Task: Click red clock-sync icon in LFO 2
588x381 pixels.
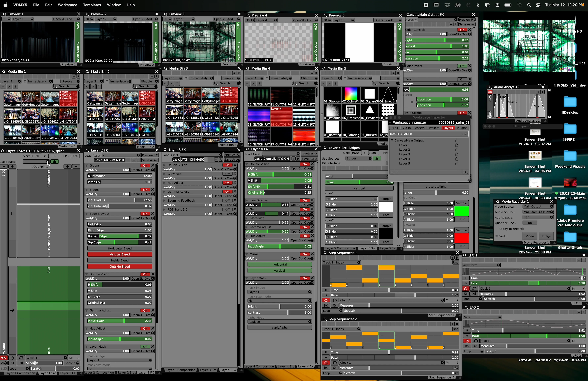Action: [467, 341]
